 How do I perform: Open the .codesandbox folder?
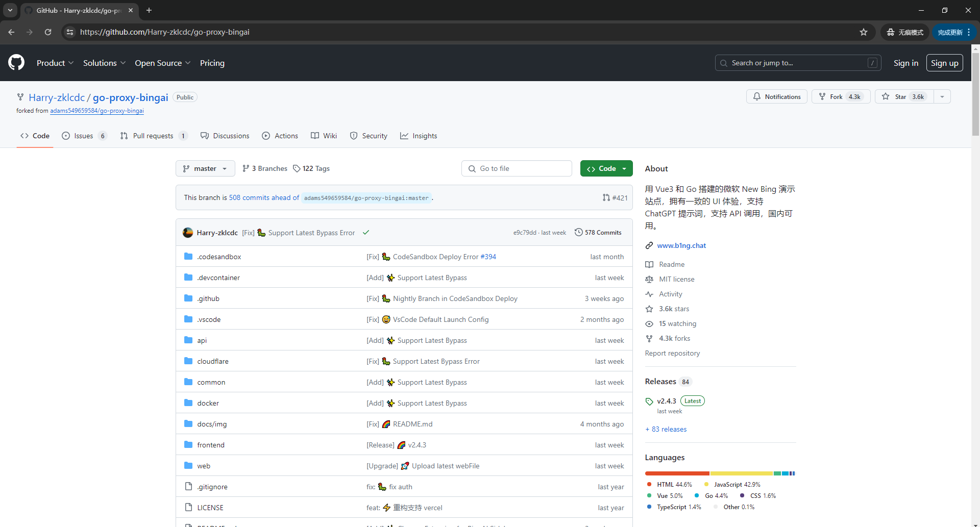pos(219,257)
